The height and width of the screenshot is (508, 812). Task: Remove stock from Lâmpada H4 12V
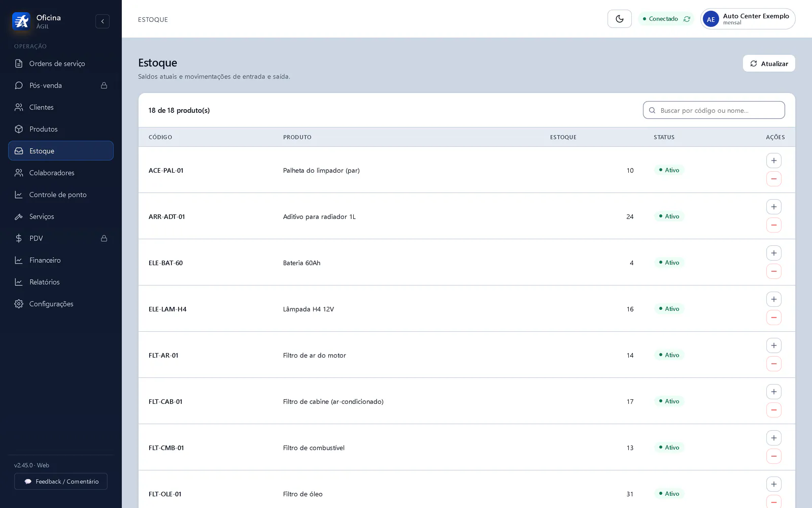tap(773, 317)
